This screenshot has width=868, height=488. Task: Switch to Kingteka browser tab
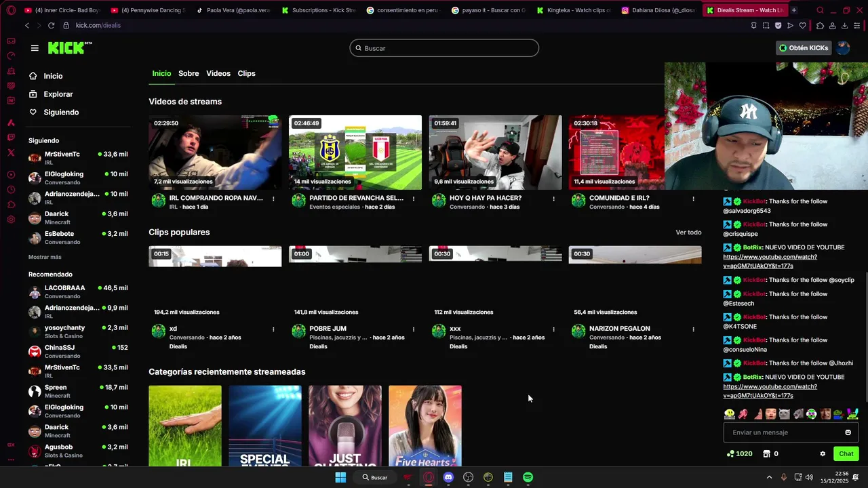click(573, 10)
